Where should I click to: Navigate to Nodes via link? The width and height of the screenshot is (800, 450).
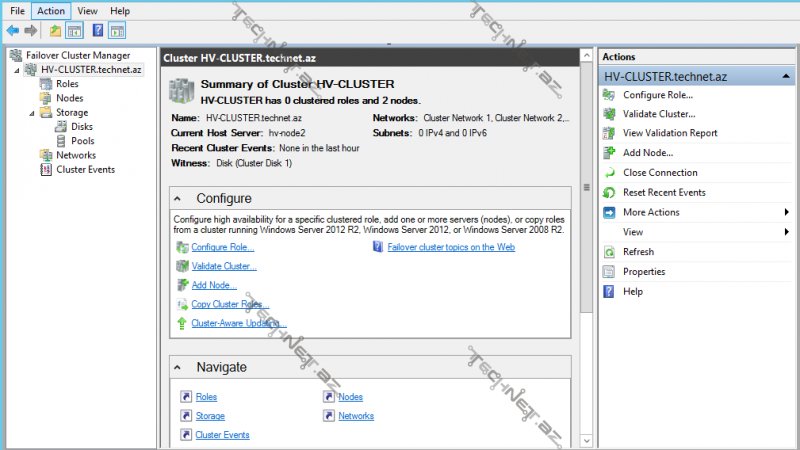click(351, 397)
